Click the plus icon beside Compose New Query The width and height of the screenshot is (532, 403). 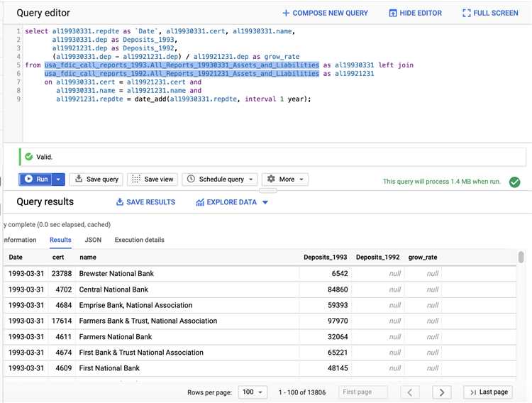click(x=286, y=13)
